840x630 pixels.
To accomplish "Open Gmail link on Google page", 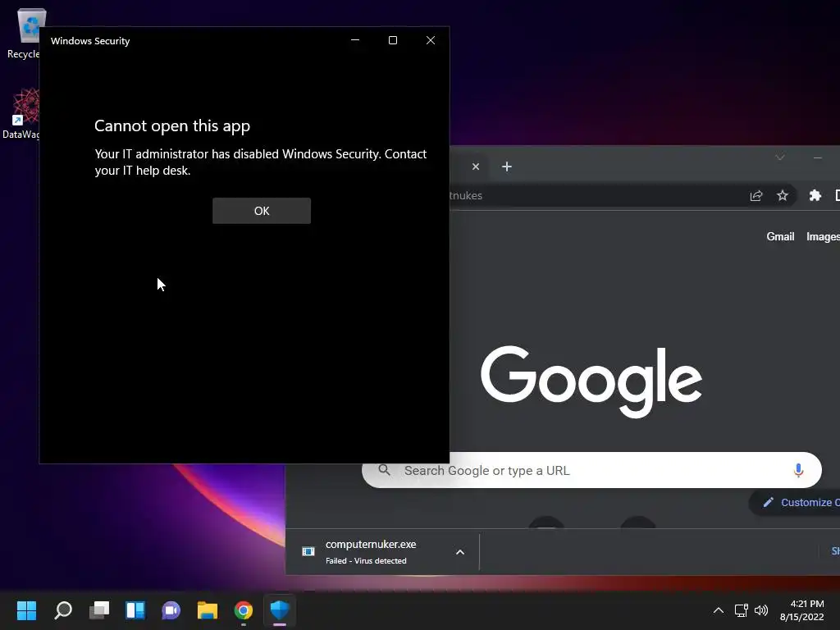I will [780, 237].
